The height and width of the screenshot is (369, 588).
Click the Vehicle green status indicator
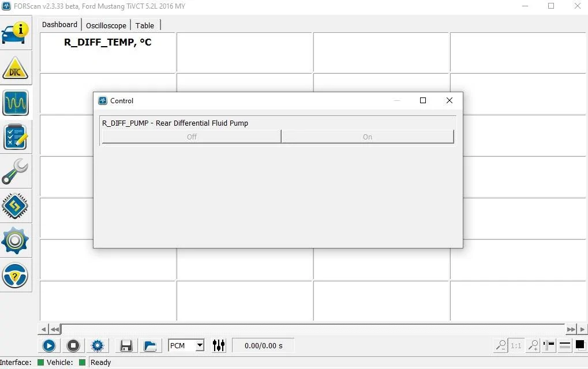[x=82, y=362]
